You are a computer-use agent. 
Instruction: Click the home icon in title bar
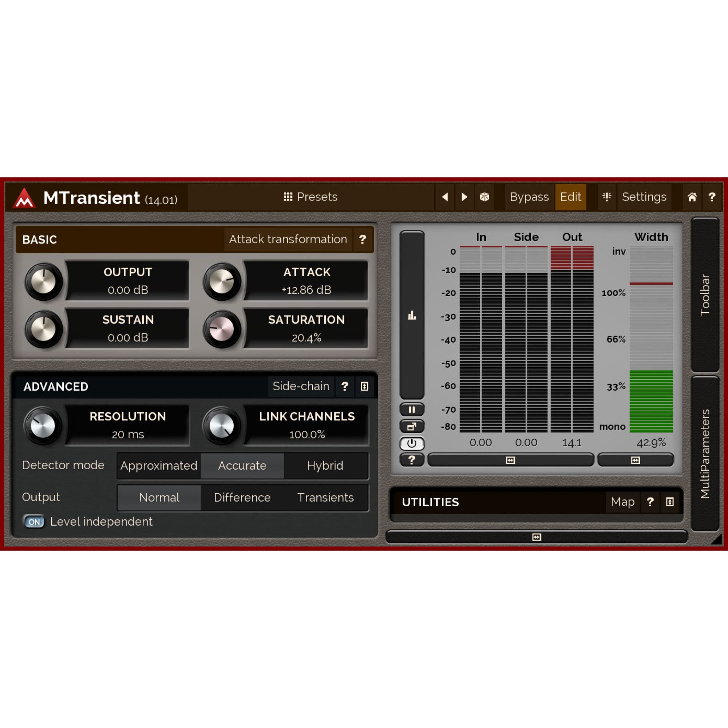coord(692,197)
